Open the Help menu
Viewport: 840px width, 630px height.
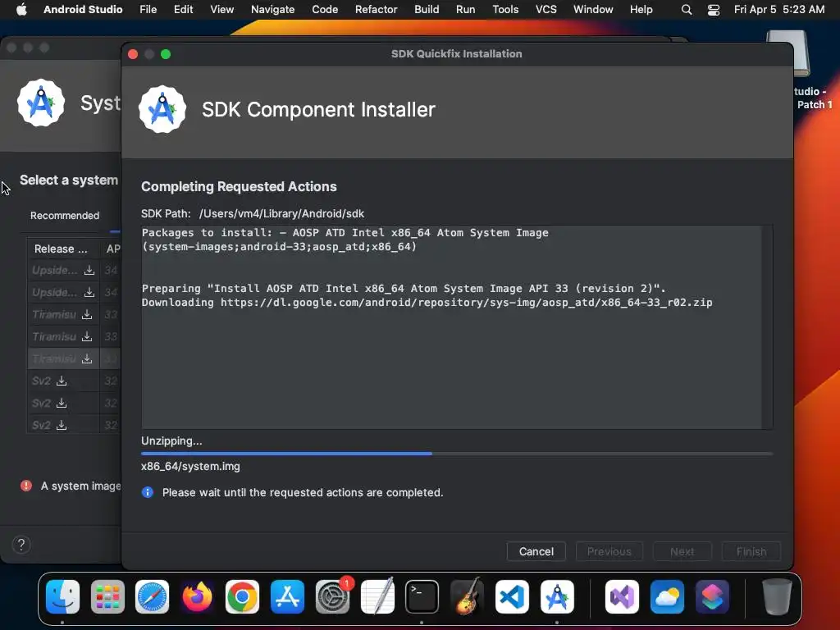point(641,10)
